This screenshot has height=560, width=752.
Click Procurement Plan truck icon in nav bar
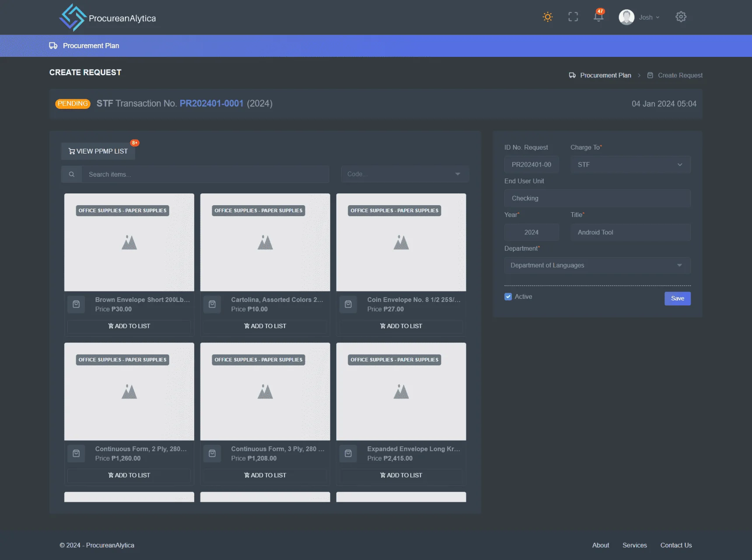pyautogui.click(x=53, y=45)
